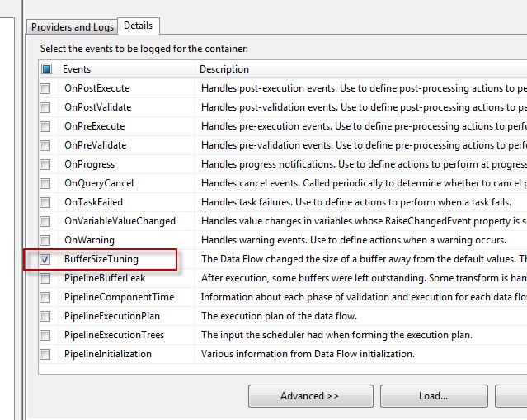The image size is (527, 420).
Task: Click description 'The Data Flow changed the size'
Action: [364, 259]
